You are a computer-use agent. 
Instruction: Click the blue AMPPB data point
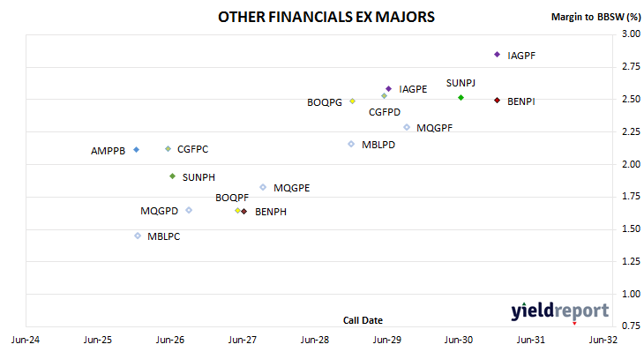pyautogui.click(x=137, y=150)
